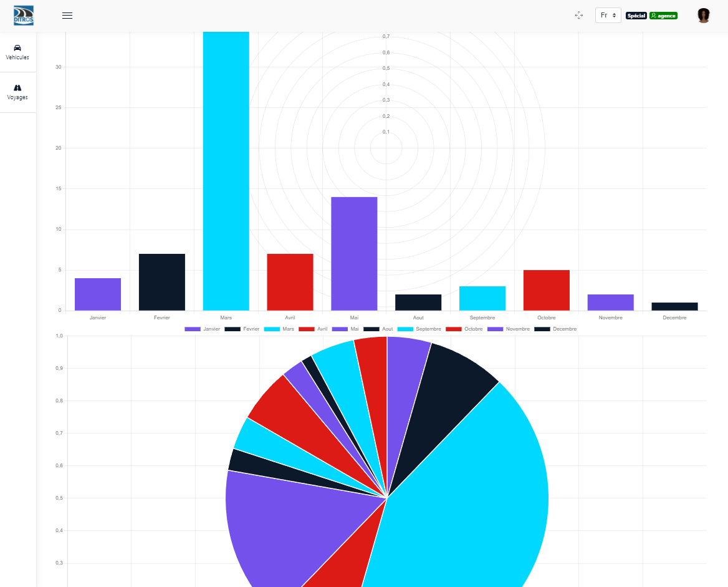The height and width of the screenshot is (587, 728).
Task: Open the user avatar menu
Action: 704,16
